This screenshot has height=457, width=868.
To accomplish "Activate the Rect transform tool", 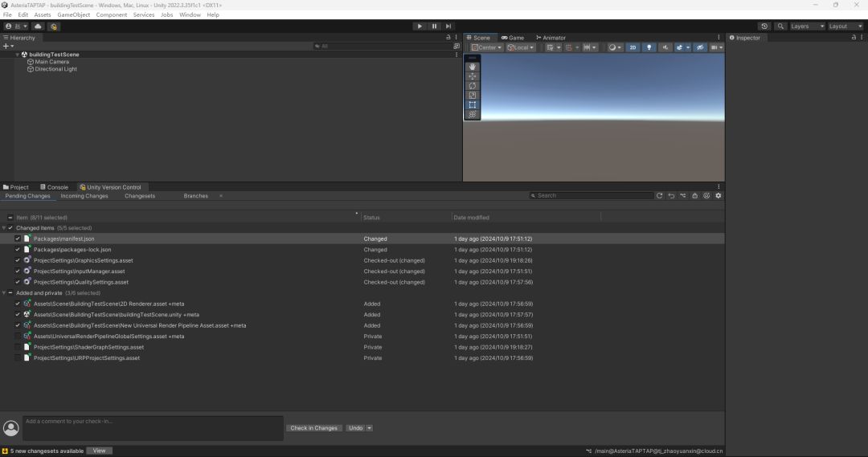I will (x=473, y=105).
